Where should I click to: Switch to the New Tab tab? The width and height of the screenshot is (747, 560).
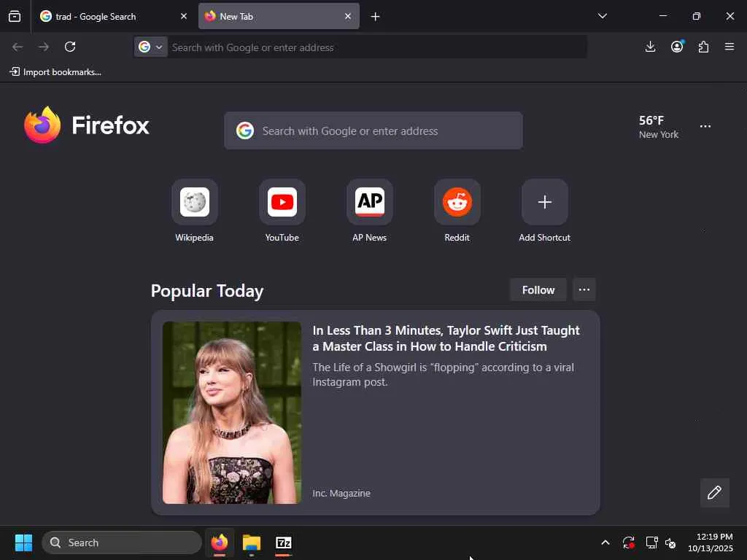click(279, 17)
